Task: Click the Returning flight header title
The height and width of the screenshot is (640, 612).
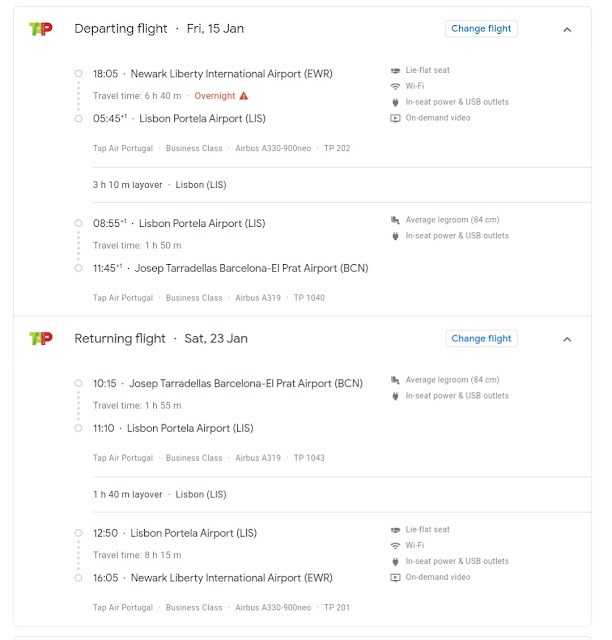Action: (x=120, y=339)
